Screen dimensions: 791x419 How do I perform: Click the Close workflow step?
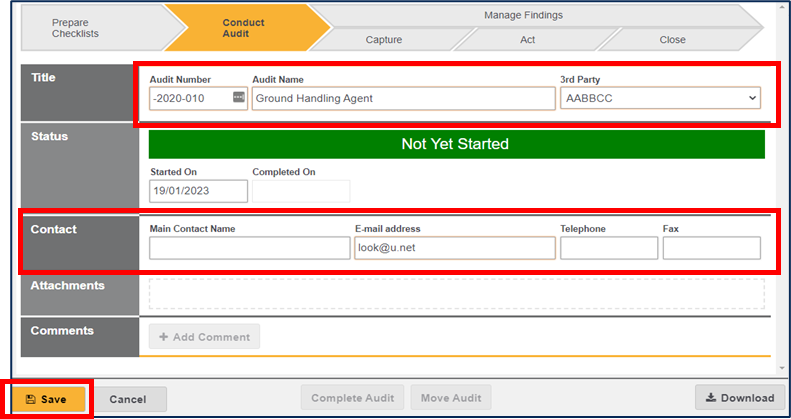[672, 40]
